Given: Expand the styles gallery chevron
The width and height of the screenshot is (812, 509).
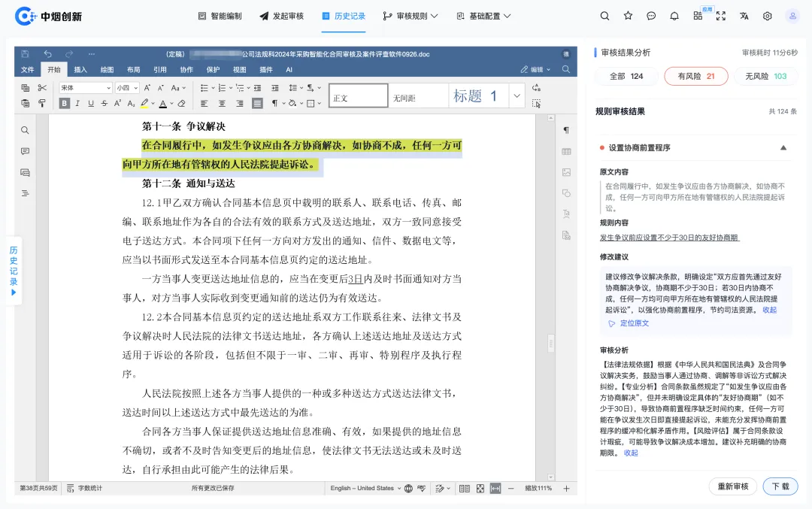Looking at the screenshot, I should 517,95.
